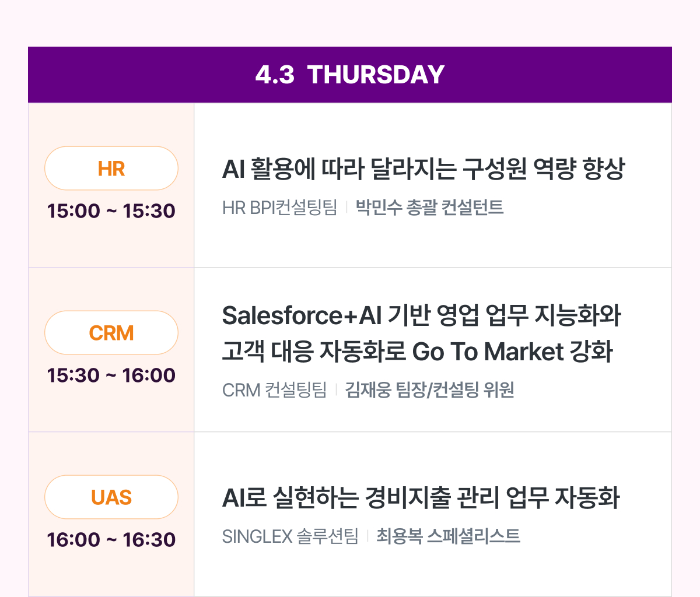Select the UAS category badge
The image size is (700, 597).
(111, 497)
